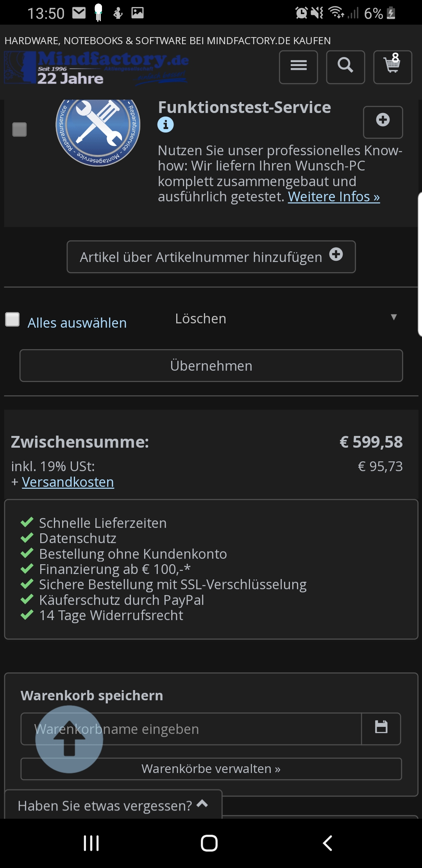Expand the Haben Sie etwas vergessen panel

coord(113,805)
